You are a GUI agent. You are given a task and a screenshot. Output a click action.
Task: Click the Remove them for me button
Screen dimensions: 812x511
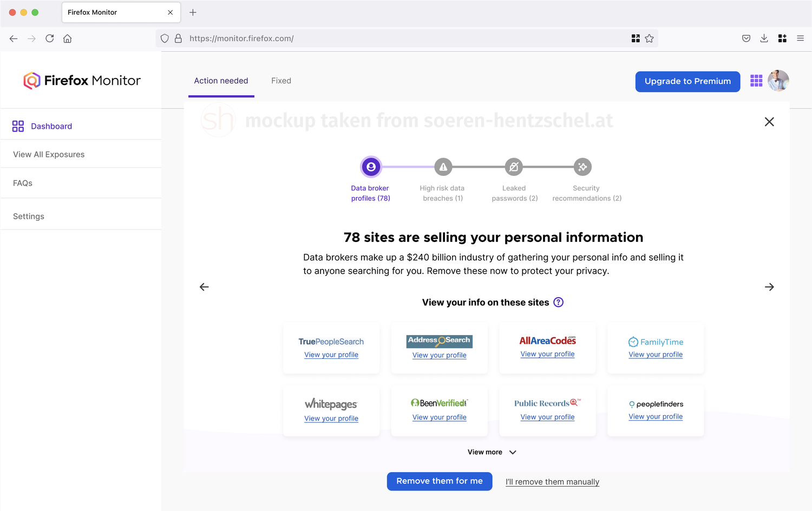pyautogui.click(x=440, y=481)
